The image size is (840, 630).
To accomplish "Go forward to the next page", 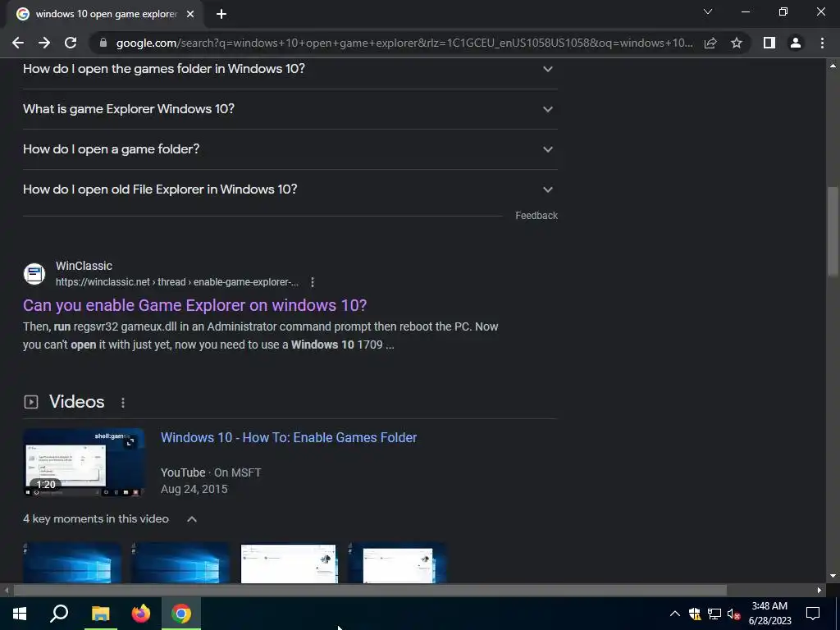I will 44,43.
